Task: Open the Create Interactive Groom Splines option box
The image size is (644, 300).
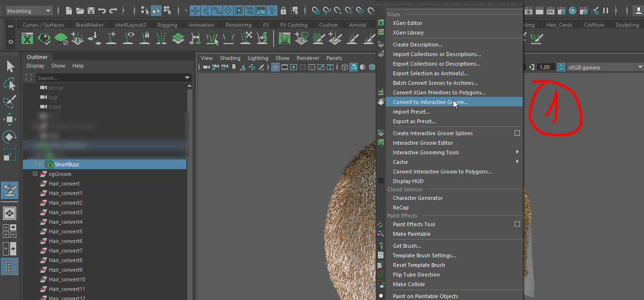Action: [517, 133]
